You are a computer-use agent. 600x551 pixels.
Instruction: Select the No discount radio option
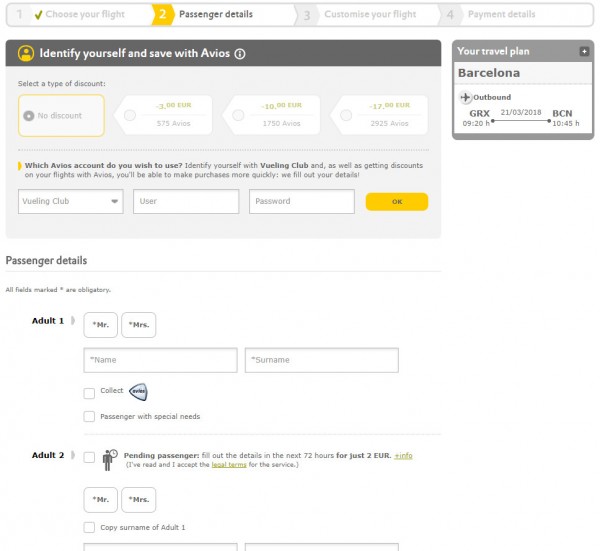coord(29,116)
